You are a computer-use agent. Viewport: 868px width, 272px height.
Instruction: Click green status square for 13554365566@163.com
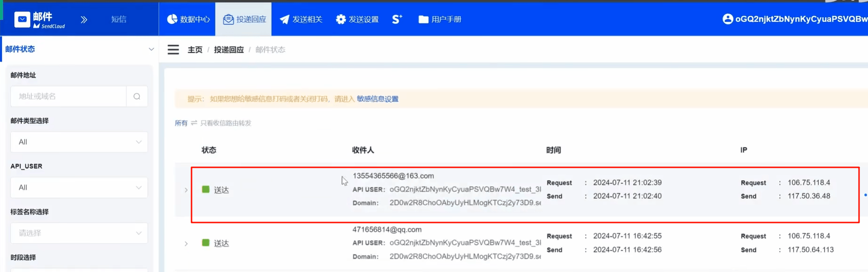coord(206,190)
